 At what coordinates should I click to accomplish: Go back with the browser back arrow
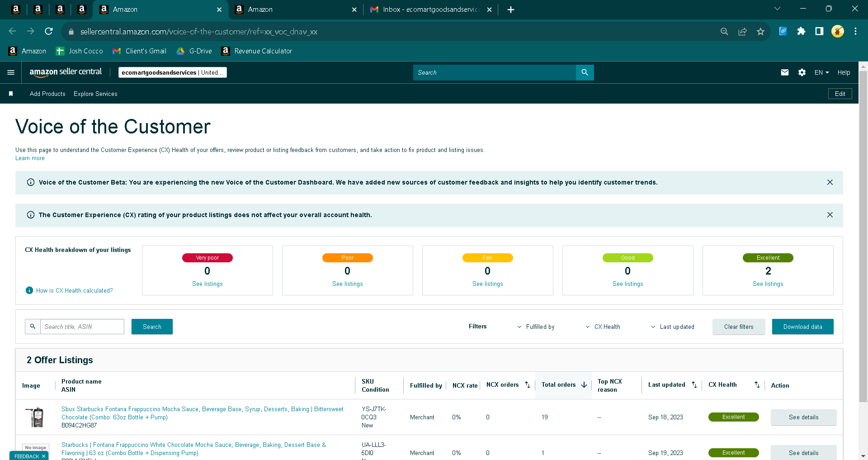coord(13,31)
